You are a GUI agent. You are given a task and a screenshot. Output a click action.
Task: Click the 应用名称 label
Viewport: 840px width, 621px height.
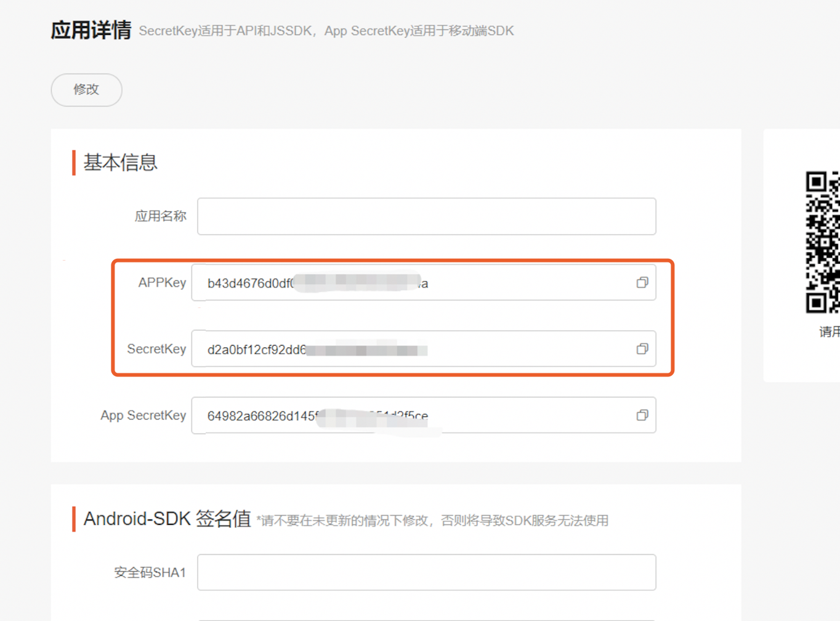pos(160,216)
